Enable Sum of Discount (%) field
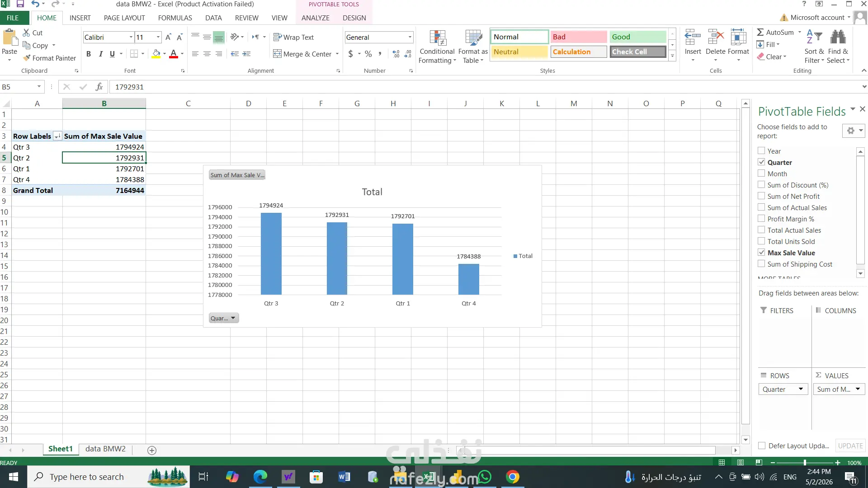The width and height of the screenshot is (868, 488). 761,185
